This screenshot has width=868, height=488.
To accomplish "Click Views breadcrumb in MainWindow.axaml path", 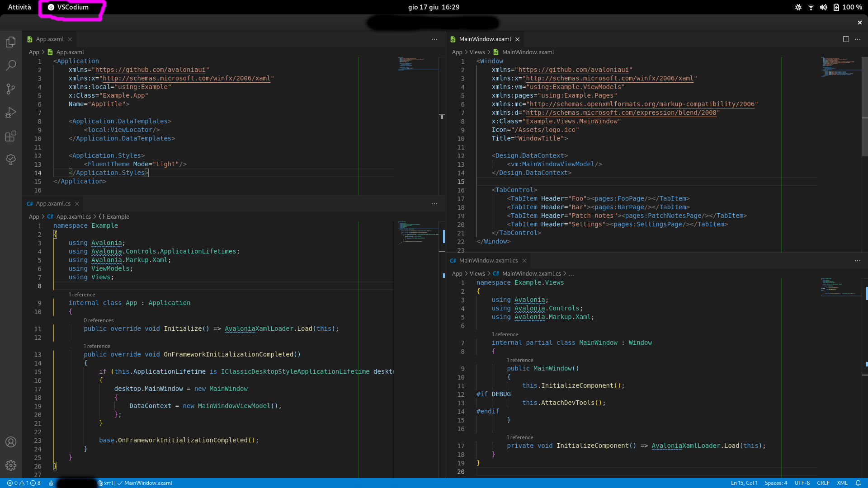I will click(x=477, y=52).
